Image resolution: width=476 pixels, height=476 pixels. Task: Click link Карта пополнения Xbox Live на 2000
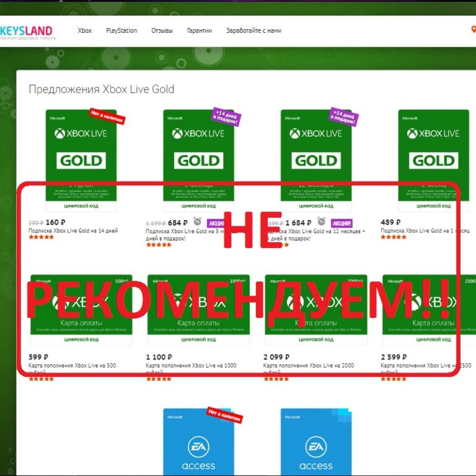click(x=309, y=369)
